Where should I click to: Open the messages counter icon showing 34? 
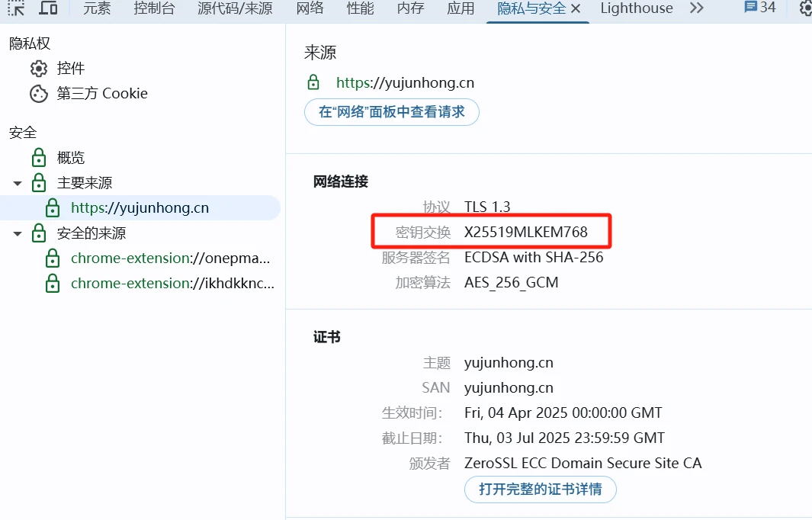(759, 8)
